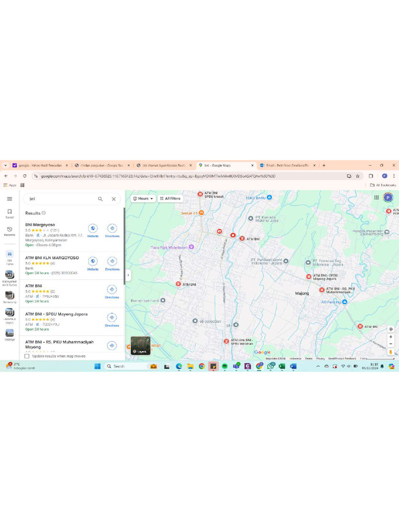Viewport: 399px width, 532px height.
Task: Select the Tiara Park Waterboom marker
Action: (x=191, y=247)
